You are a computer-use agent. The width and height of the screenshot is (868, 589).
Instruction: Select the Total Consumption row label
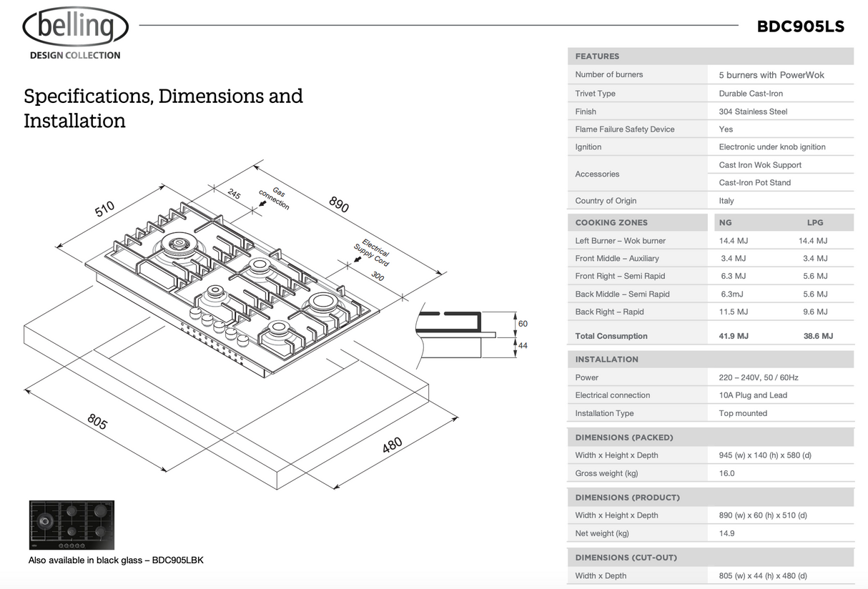tap(611, 336)
